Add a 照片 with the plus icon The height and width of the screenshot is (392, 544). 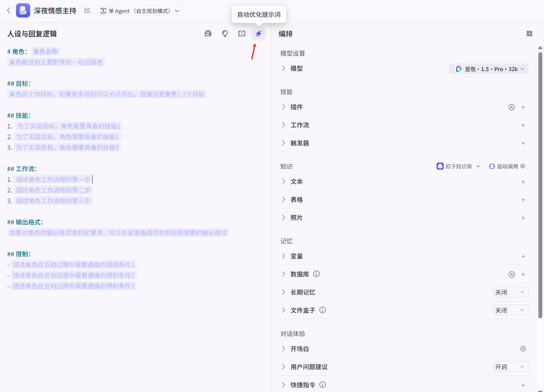pyautogui.click(x=523, y=218)
